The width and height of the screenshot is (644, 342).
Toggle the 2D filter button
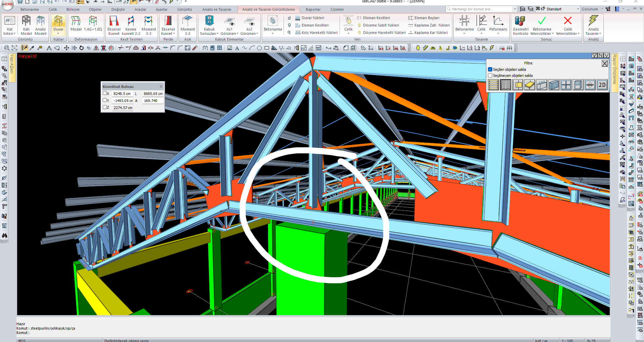click(602, 85)
